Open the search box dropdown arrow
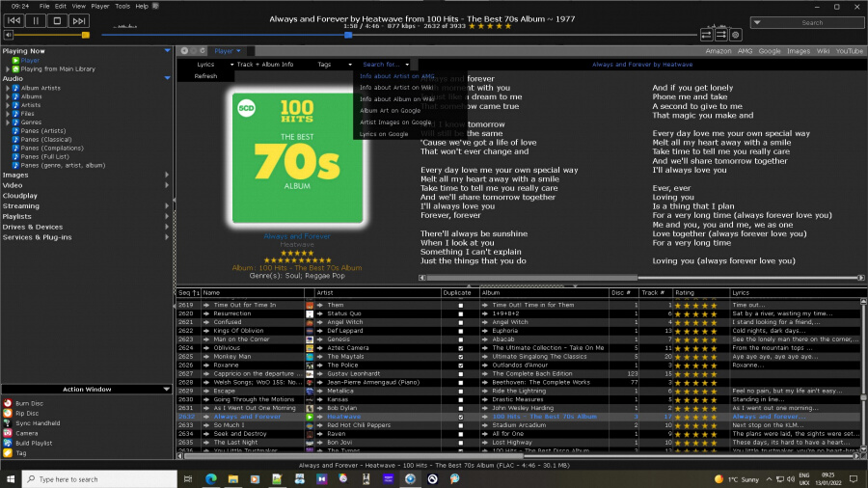Screen dimensions: 868x488 coord(757,23)
